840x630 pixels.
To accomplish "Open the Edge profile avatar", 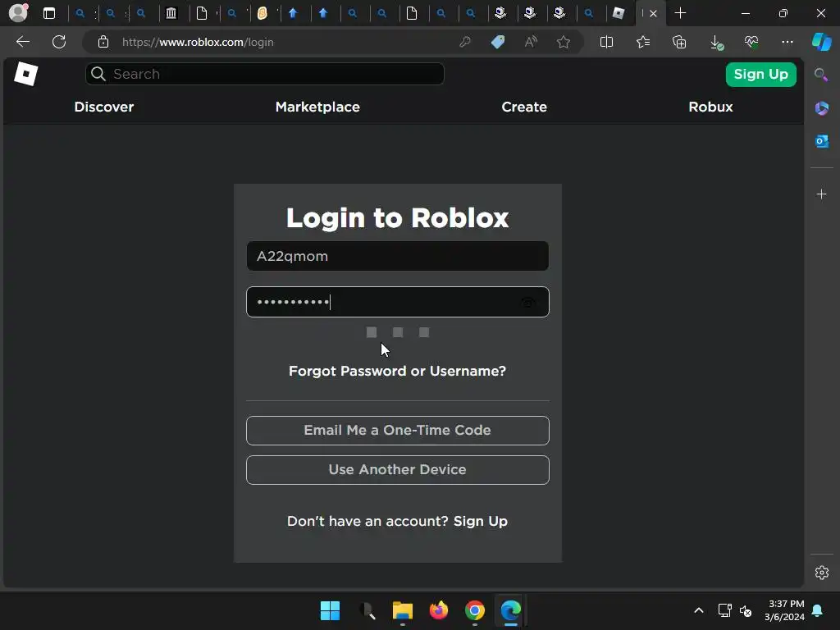I will pyautogui.click(x=18, y=13).
